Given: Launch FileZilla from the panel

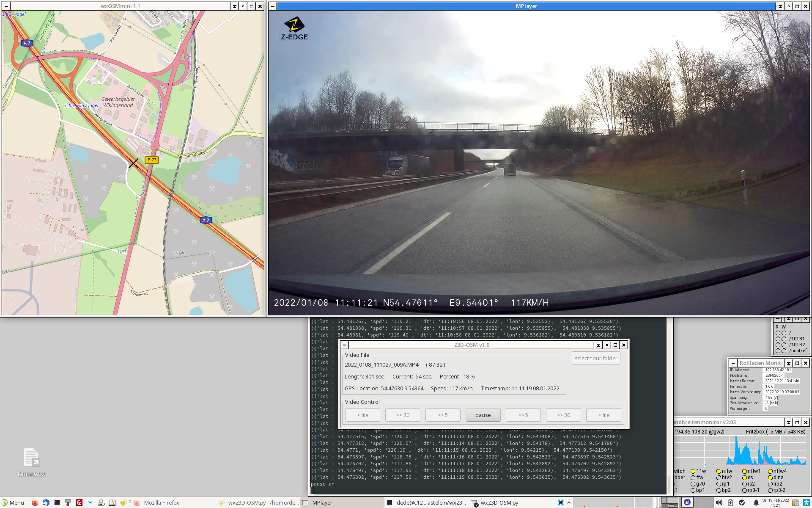Looking at the screenshot, I should tap(79, 502).
